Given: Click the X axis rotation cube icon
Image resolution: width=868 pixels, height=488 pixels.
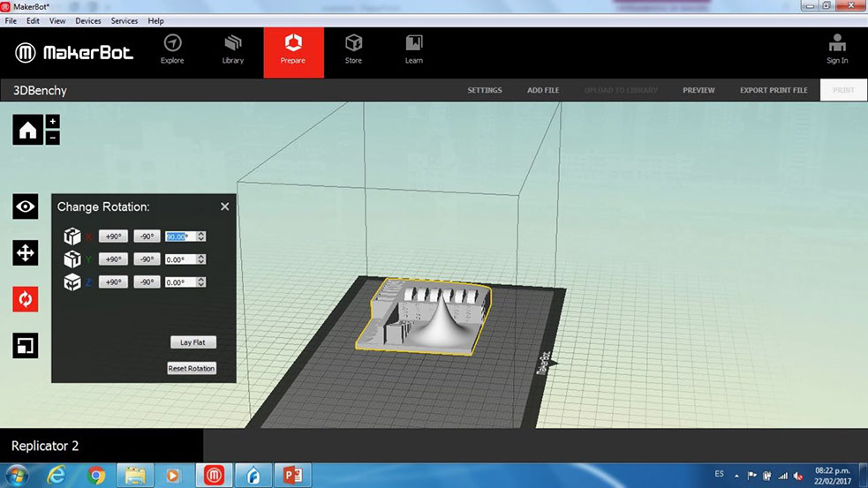Looking at the screenshot, I should pos(72,236).
